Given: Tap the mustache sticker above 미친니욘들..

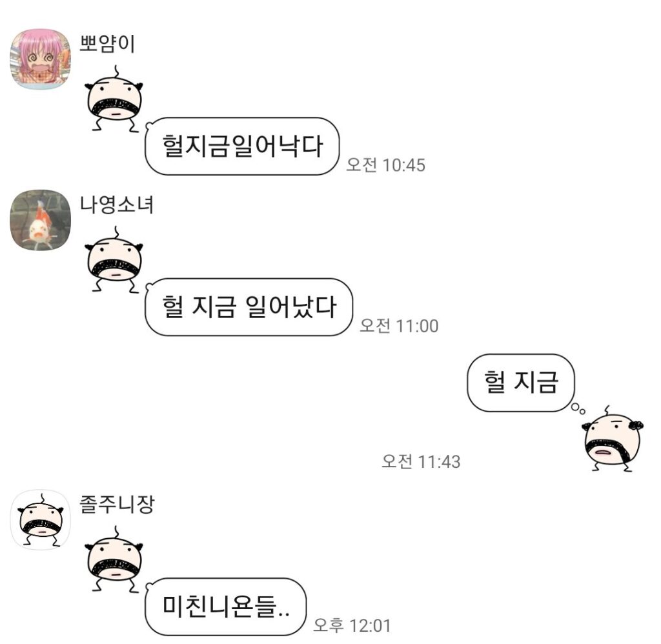Looking at the screenshot, I should (114, 559).
